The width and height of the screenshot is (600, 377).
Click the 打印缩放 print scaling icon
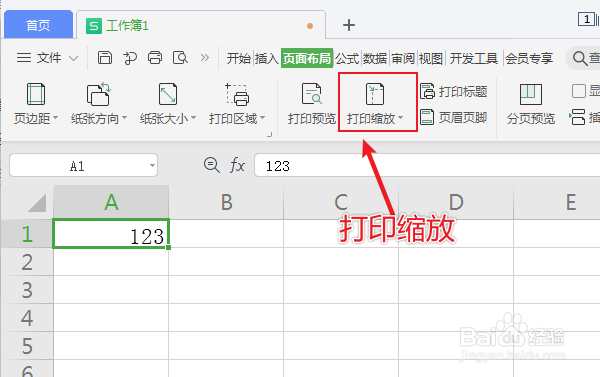(375, 94)
